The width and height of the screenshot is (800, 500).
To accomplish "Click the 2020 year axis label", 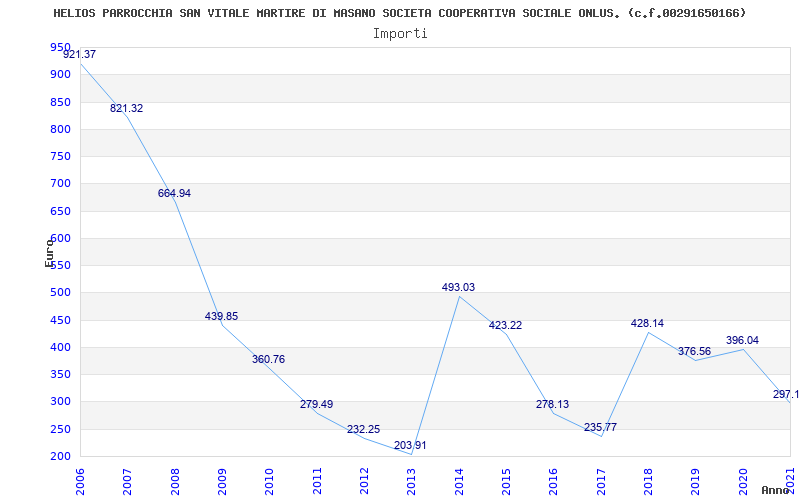I will (743, 482).
